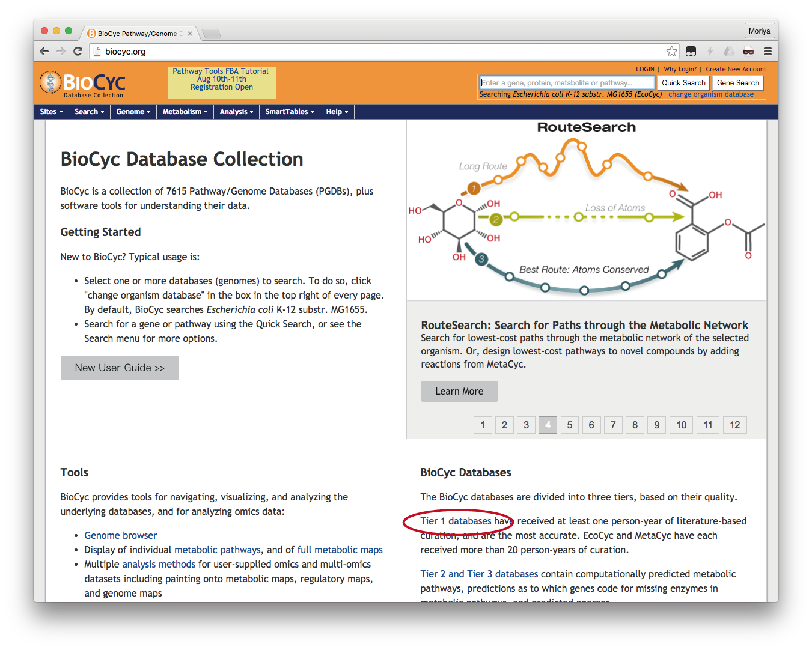Click the 'Getting Started' heading
The height and width of the screenshot is (650, 812).
tap(100, 232)
